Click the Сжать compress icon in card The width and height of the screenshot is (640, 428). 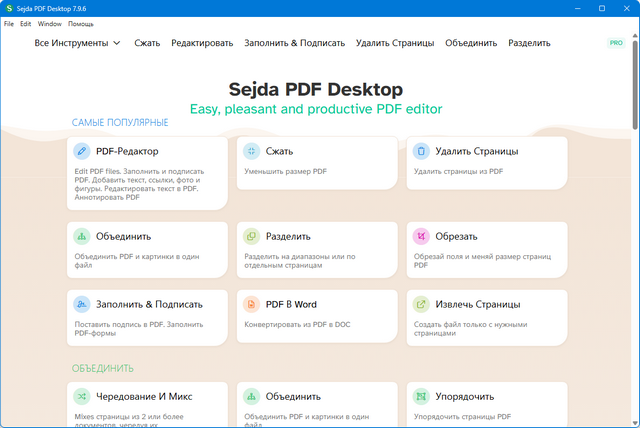251,151
